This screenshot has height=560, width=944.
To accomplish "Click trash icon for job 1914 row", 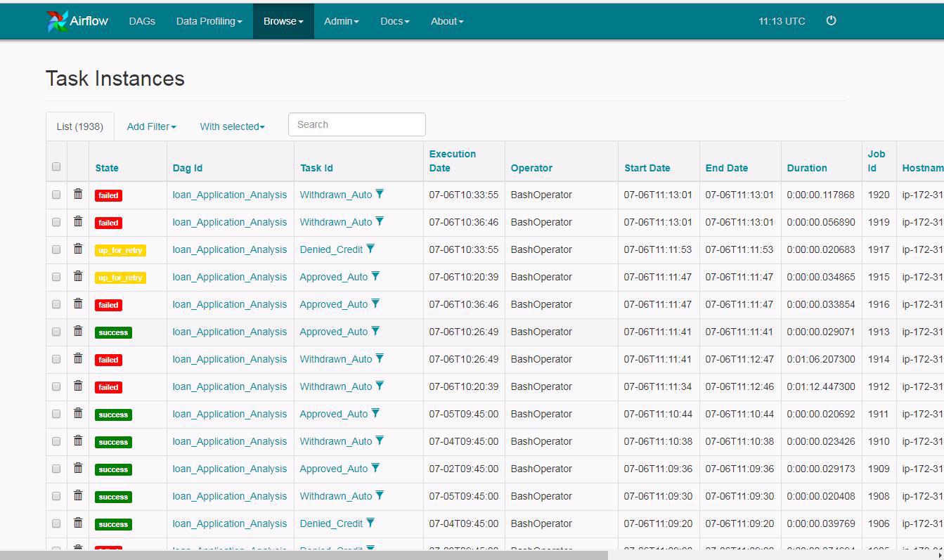I will coord(78,358).
